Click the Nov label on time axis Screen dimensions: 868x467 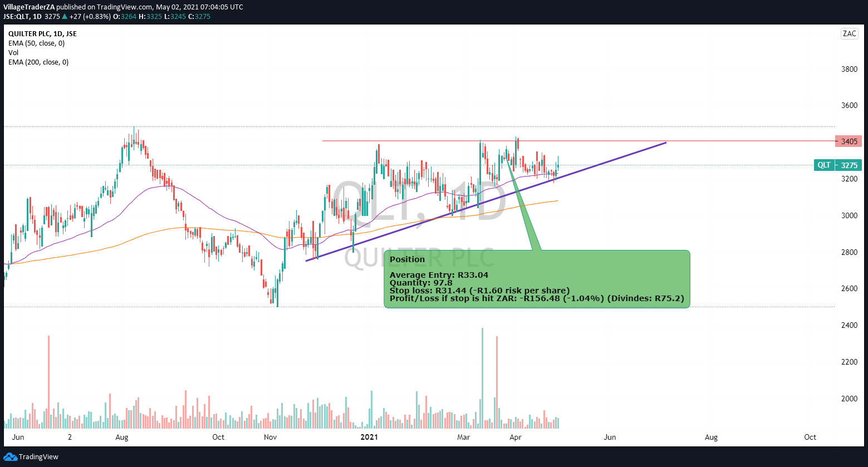(271, 437)
